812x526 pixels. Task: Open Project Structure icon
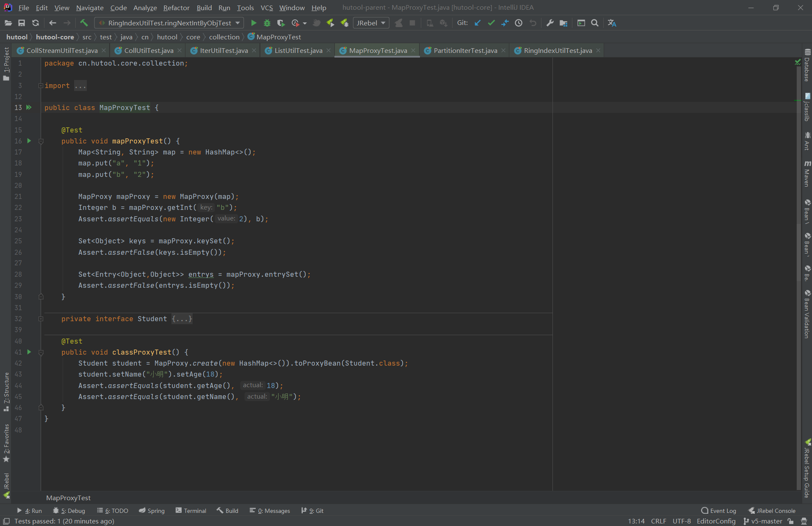[x=563, y=23]
